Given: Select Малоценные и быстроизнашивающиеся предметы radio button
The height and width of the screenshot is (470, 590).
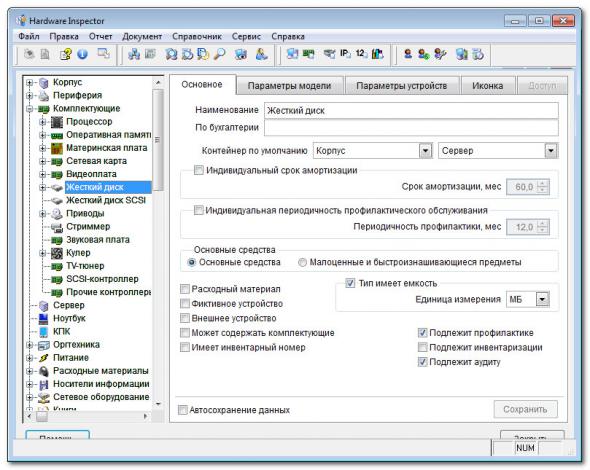Looking at the screenshot, I should [x=302, y=262].
